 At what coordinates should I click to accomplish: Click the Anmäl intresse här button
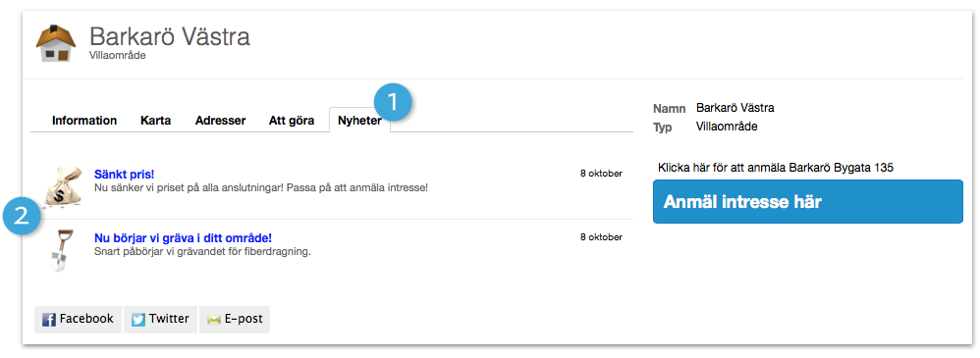pos(807,202)
